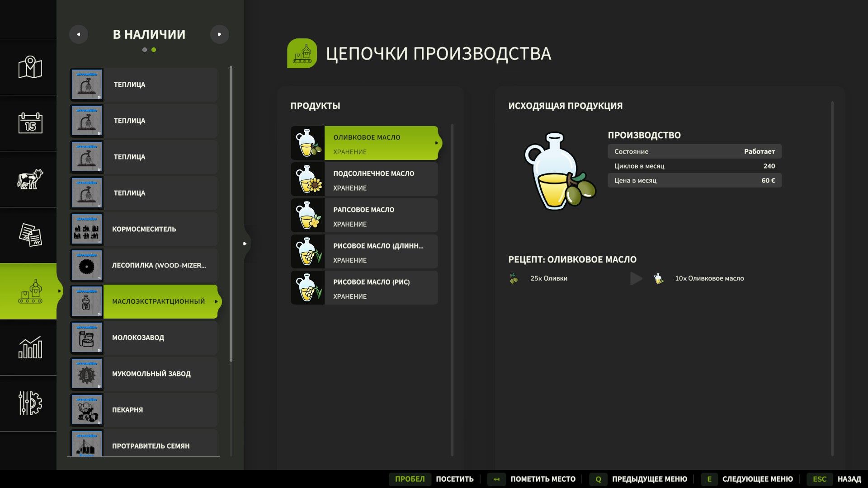Click the Кормосмеситель thumbnail icon
This screenshot has height=488, width=868.
point(86,229)
